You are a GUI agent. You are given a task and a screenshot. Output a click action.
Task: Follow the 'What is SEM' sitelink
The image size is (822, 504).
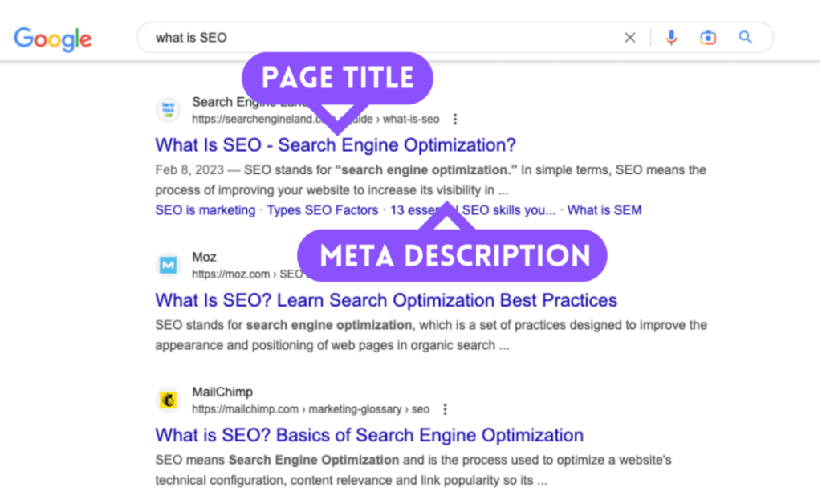point(604,210)
